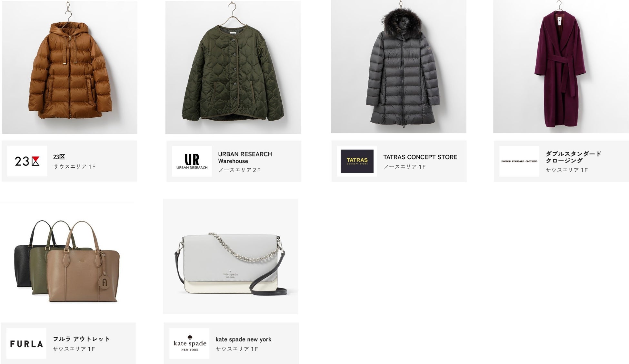
Task: Click the FURLA logo icon
Action: [26, 343]
